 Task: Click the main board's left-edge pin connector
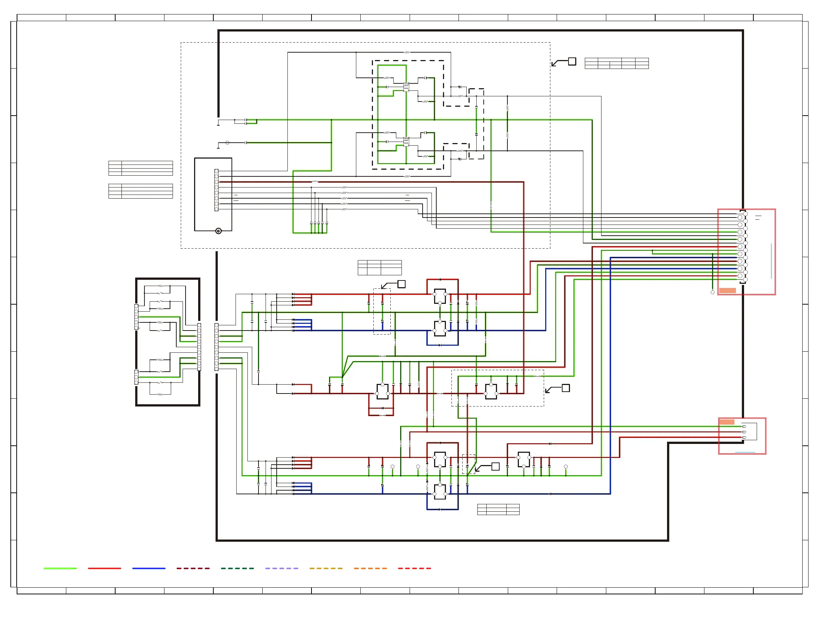point(216,347)
